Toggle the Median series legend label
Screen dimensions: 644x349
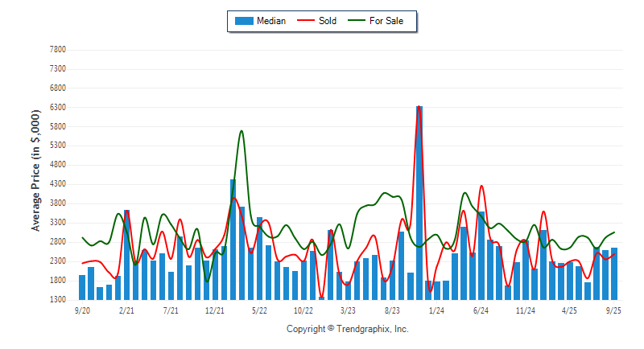pyautogui.click(x=271, y=21)
